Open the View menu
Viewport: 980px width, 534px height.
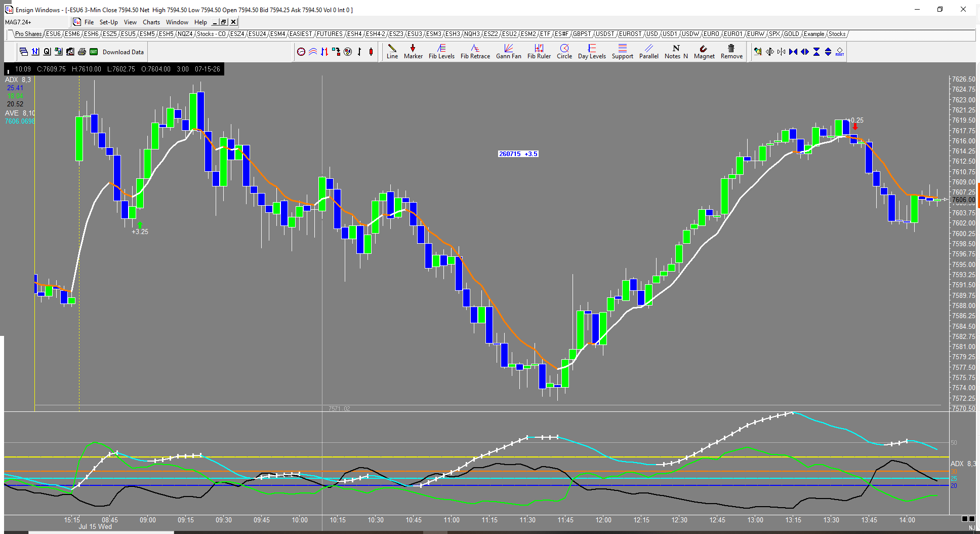[130, 22]
